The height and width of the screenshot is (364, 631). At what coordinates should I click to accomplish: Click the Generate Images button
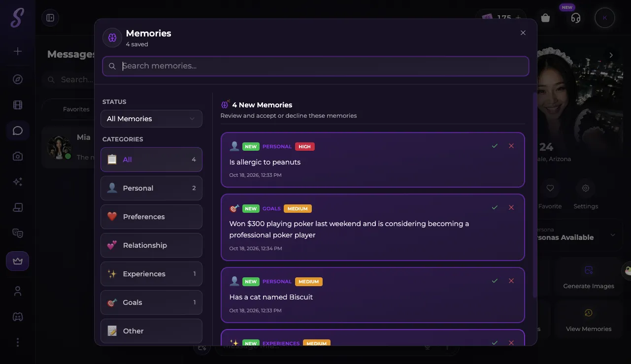[589, 277]
